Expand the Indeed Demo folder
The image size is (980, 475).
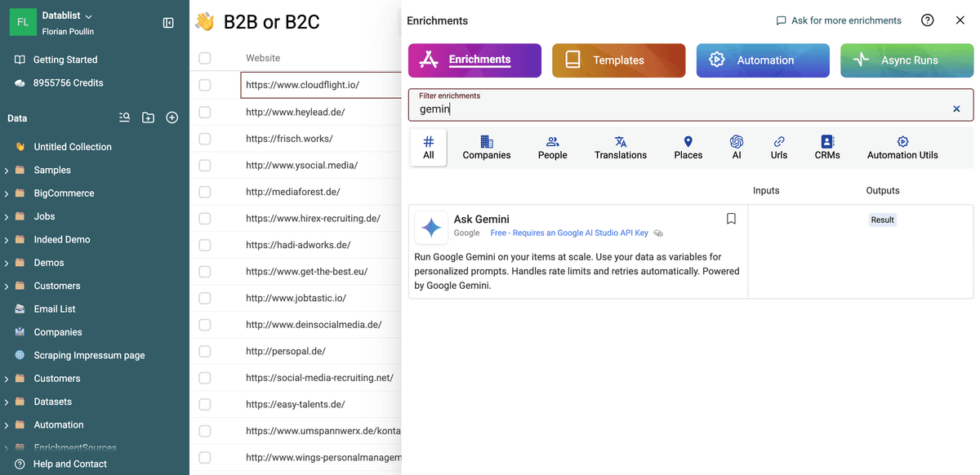[x=7, y=239]
